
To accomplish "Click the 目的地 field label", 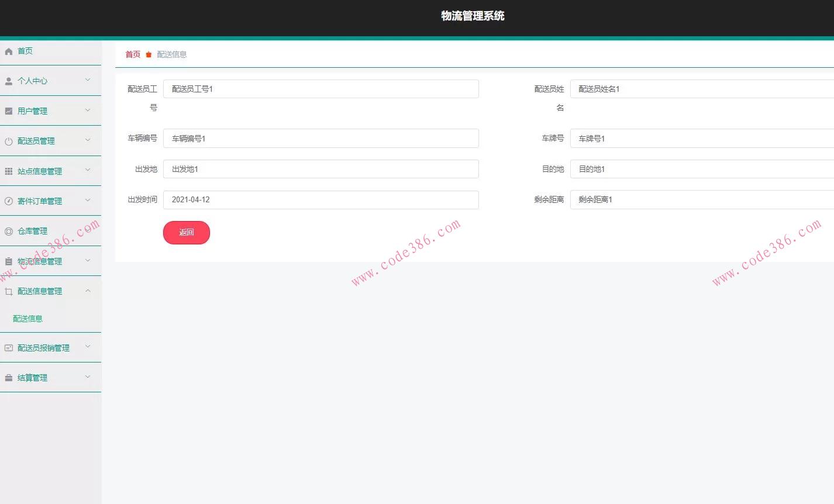I will [553, 169].
